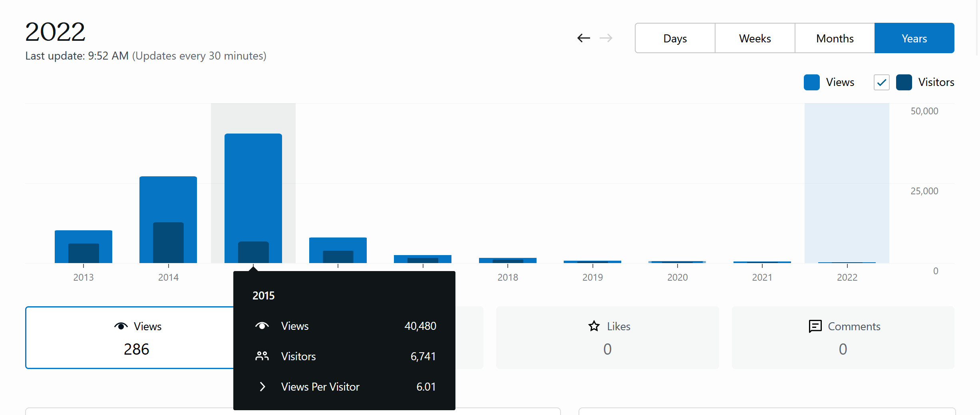Open the Months view

(x=835, y=38)
